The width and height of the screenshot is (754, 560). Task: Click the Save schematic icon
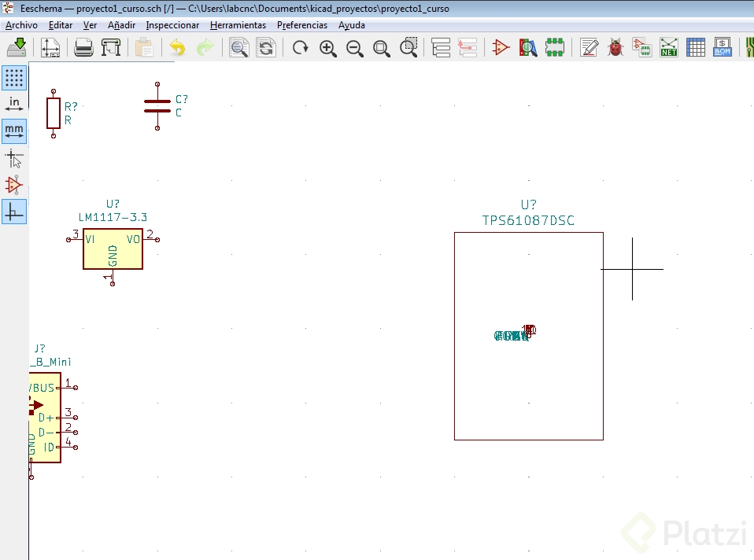coord(17,48)
